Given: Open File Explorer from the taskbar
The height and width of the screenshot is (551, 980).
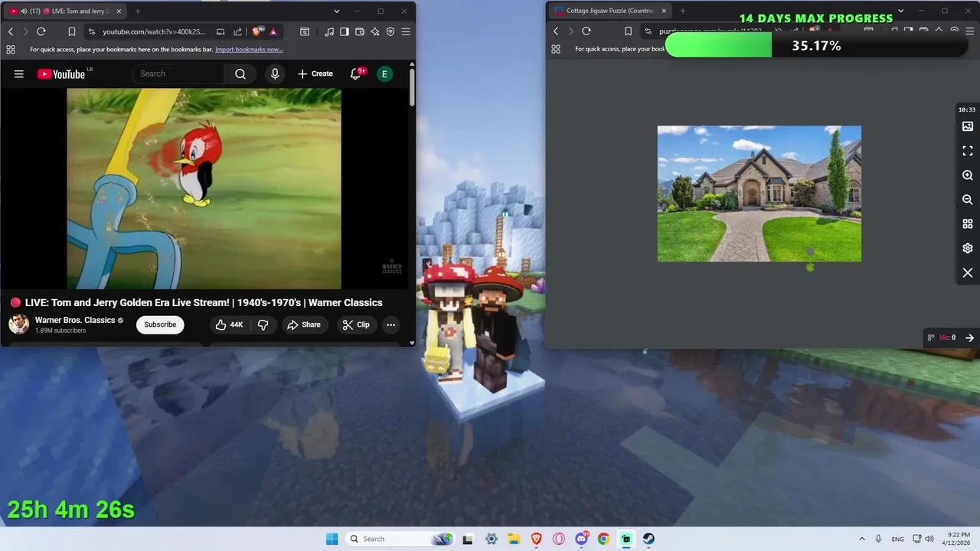Looking at the screenshot, I should tap(514, 539).
